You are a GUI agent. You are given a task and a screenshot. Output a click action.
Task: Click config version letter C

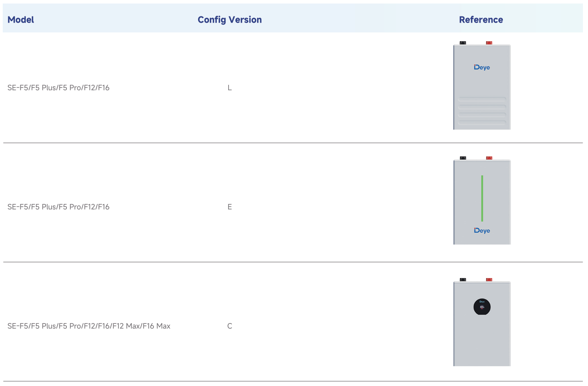click(x=230, y=326)
